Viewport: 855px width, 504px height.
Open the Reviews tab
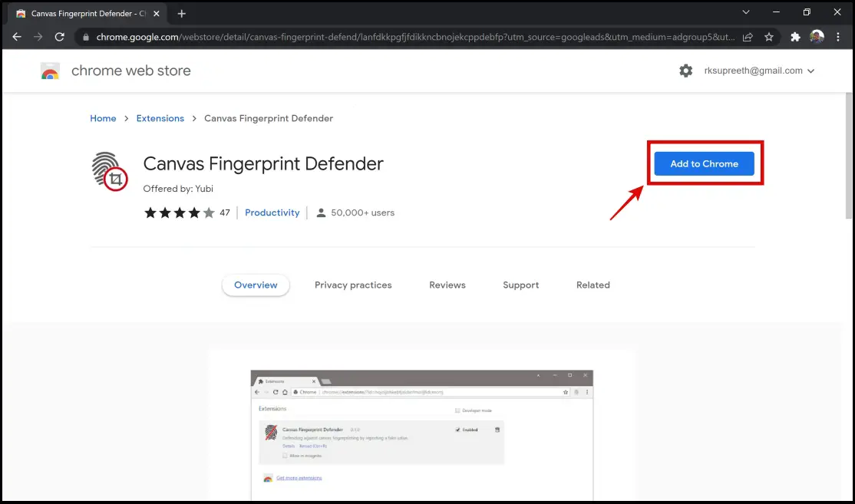pos(447,285)
